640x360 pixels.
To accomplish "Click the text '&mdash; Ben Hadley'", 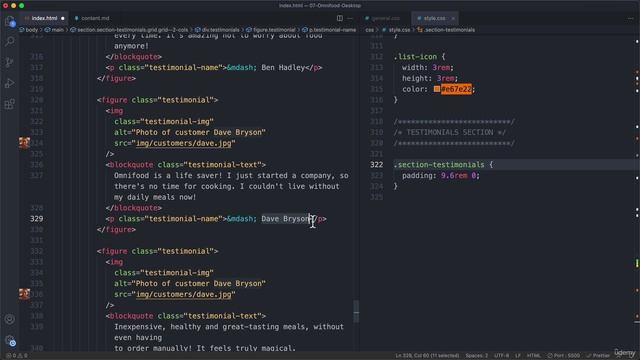I will tap(266, 68).
